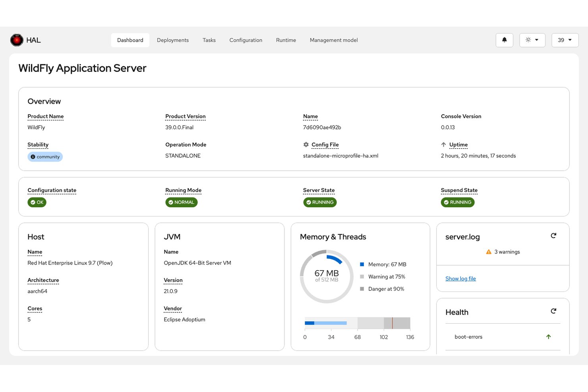Click the gear icon beside Config File
The width and height of the screenshot is (588, 392).
306,145
